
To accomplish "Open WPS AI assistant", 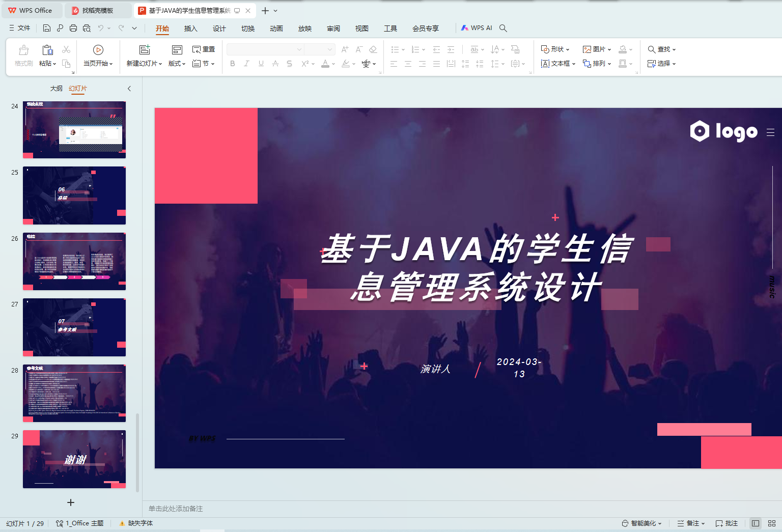I will [x=477, y=28].
